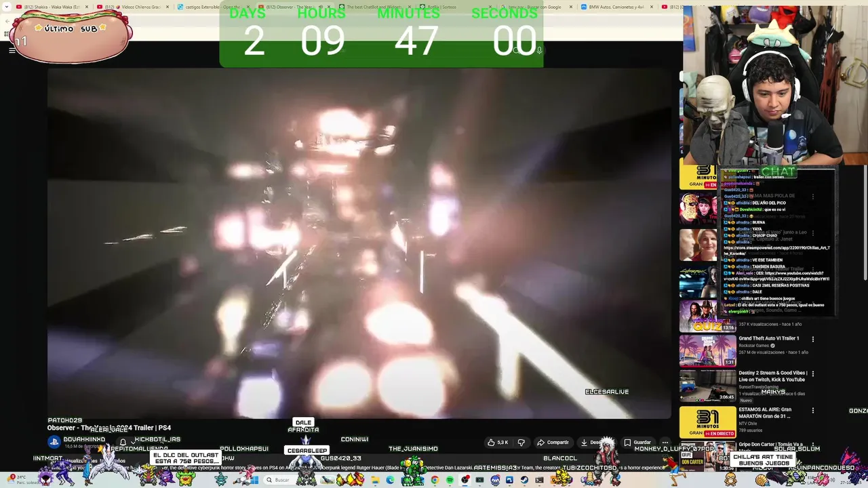
Task: Open options menu for Gripe Don Carter video
Action: click(x=812, y=445)
